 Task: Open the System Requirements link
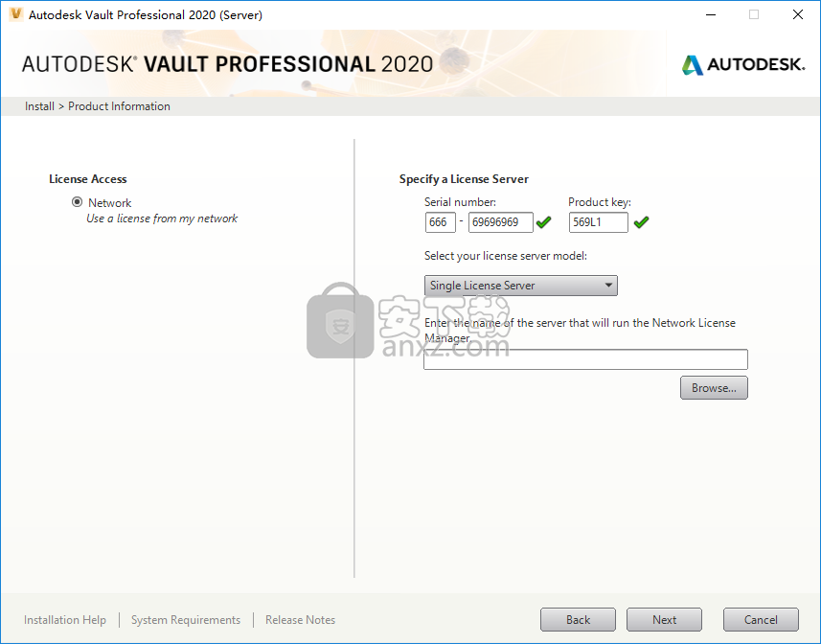coord(186,620)
